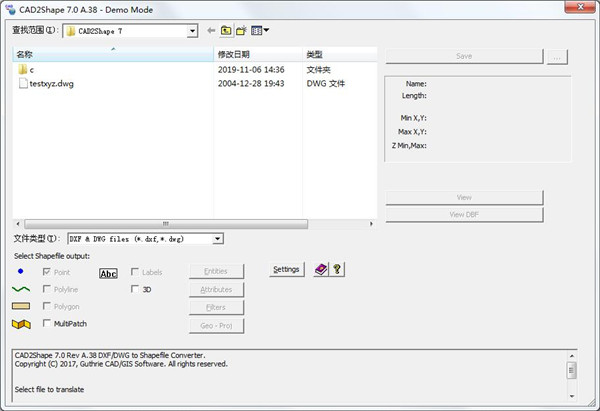600x411 pixels.
Task: Click the Copyright (C) 2017 log line
Action: pos(121,364)
